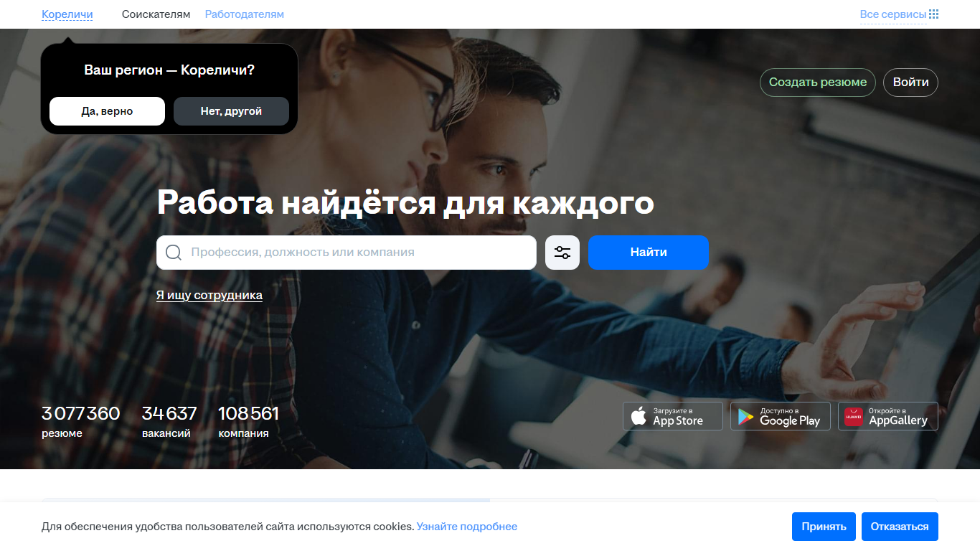
Task: Click the Ваш регион — Кореличи? text
Action: coord(169,70)
